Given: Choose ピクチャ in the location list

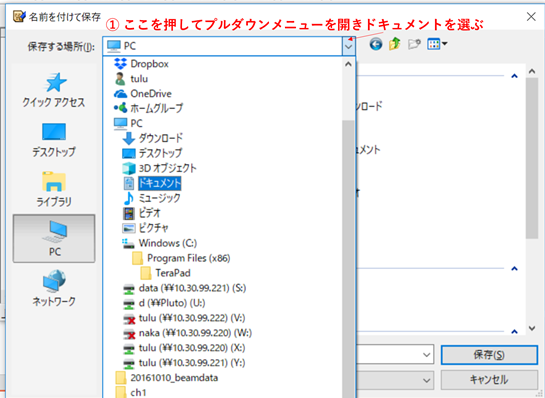Looking at the screenshot, I should (145, 228).
